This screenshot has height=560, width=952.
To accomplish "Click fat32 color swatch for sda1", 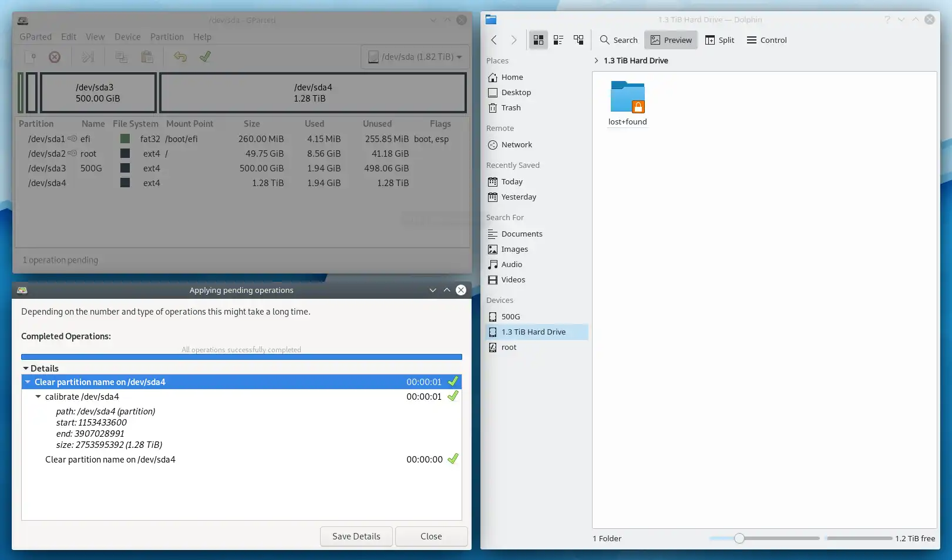I will pos(125,139).
